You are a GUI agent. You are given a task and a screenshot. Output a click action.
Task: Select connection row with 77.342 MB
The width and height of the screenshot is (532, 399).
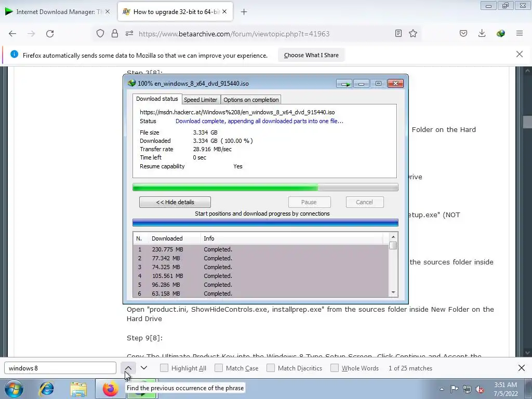(x=261, y=258)
